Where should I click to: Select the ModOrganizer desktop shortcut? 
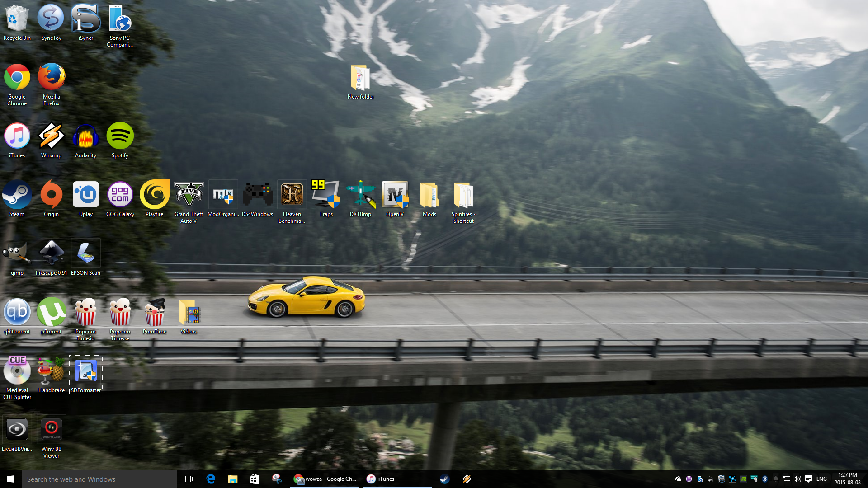tap(223, 199)
